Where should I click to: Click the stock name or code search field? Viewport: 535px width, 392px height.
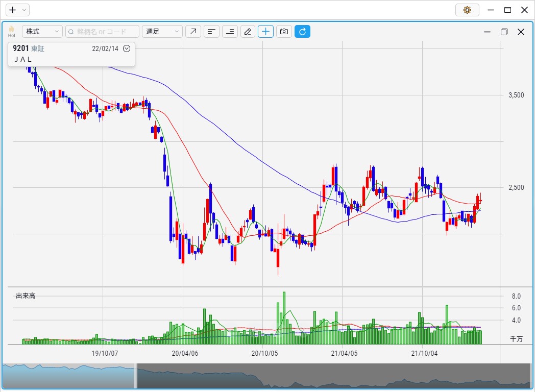tap(103, 32)
